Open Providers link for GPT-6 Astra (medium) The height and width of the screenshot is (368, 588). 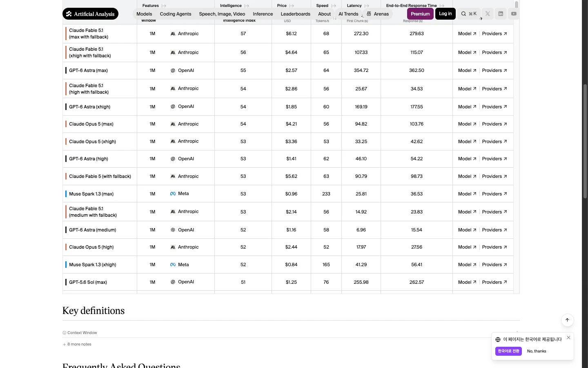click(494, 230)
